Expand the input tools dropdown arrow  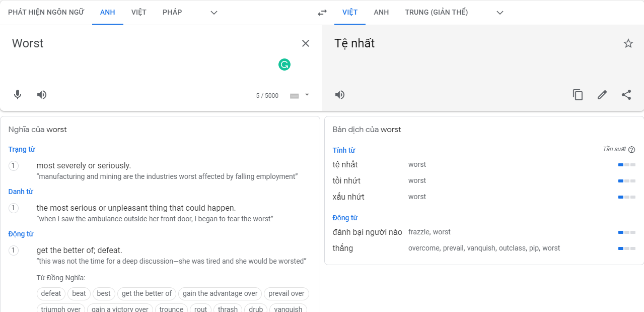point(307,95)
